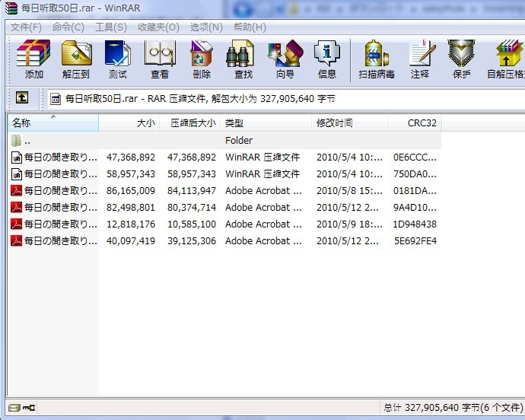This screenshot has width=525, height=420.
Task: Open the 工具(S) menu
Action: coord(111,27)
